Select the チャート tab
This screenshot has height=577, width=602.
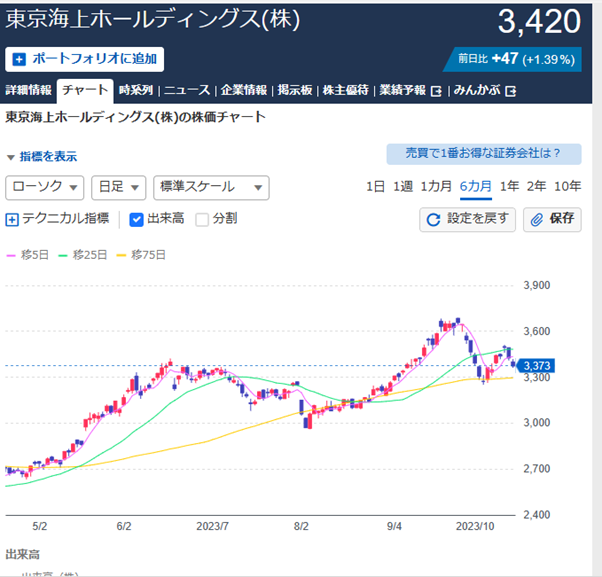(x=85, y=90)
